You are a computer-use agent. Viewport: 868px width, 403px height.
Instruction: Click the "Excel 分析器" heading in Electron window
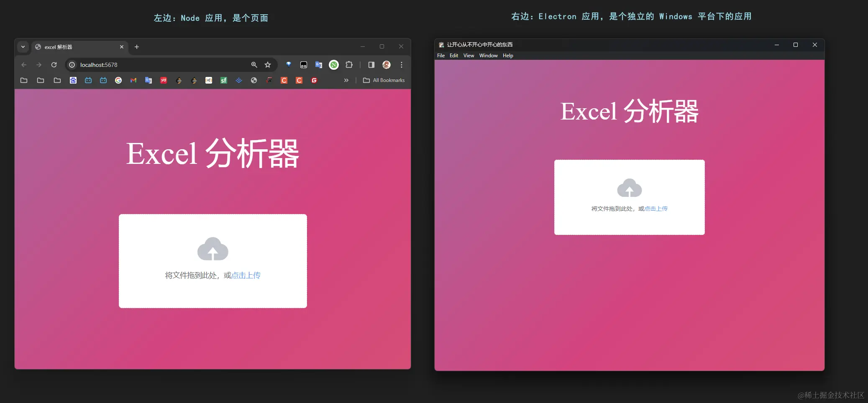[x=630, y=111]
